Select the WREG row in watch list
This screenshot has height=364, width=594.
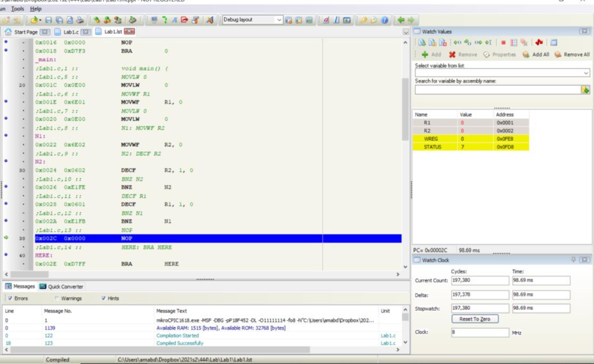(471, 139)
